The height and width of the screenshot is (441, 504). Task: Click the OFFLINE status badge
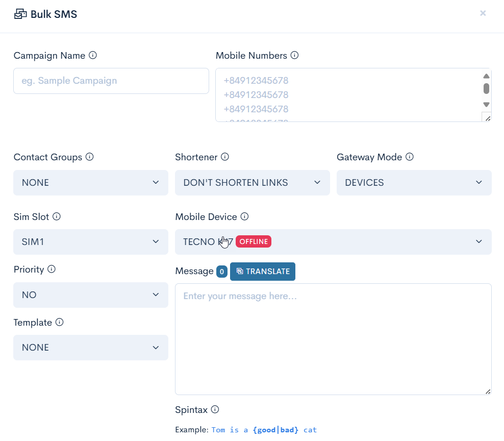pyautogui.click(x=254, y=241)
